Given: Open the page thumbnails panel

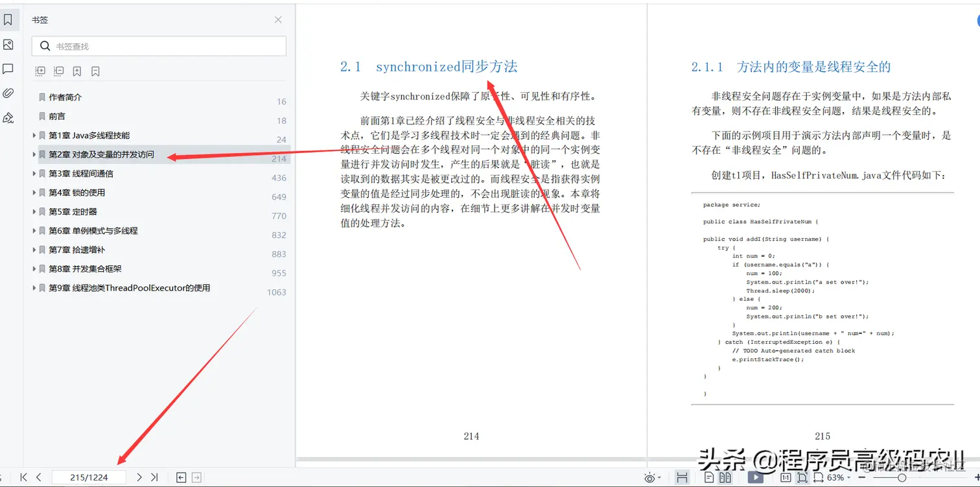Looking at the screenshot, I should [10, 44].
